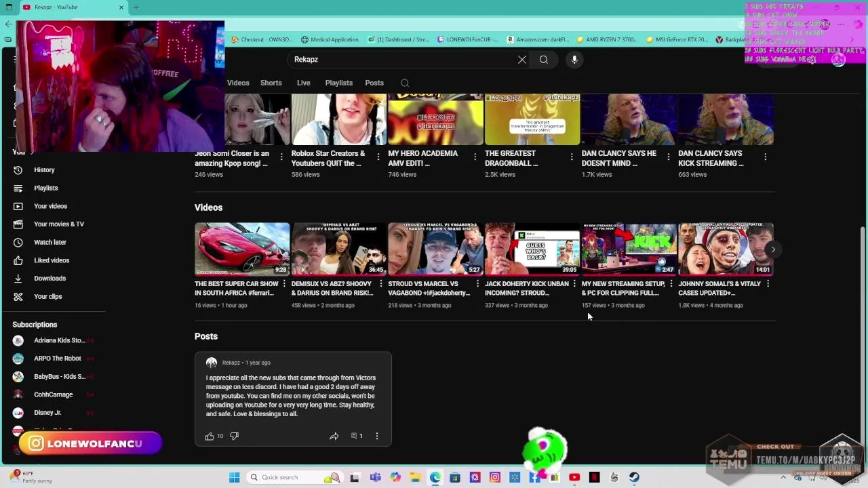Viewport: 868px width, 488px height.
Task: Switch to the Playlists channel tab
Action: click(338, 83)
